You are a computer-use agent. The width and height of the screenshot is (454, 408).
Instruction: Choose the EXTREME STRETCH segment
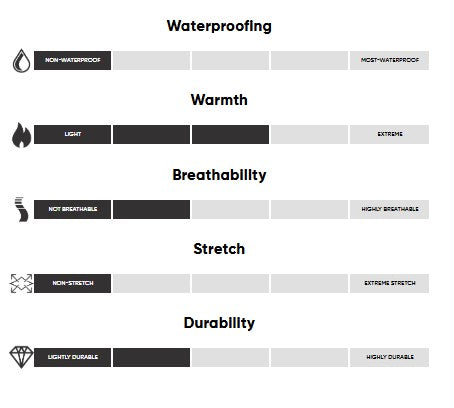pyautogui.click(x=389, y=283)
